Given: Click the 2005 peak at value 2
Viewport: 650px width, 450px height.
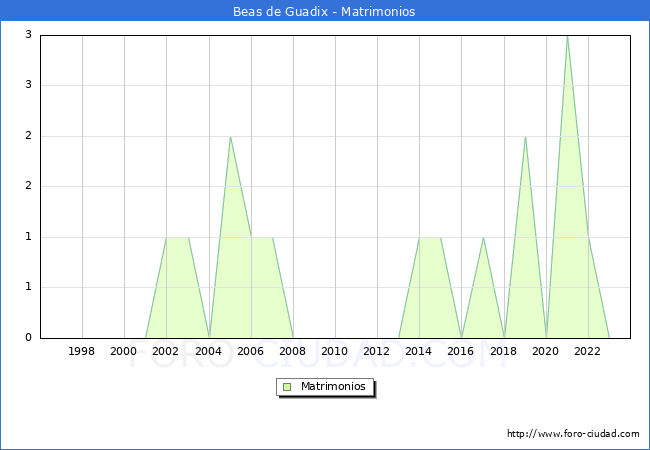Looking at the screenshot, I should pos(230,137).
